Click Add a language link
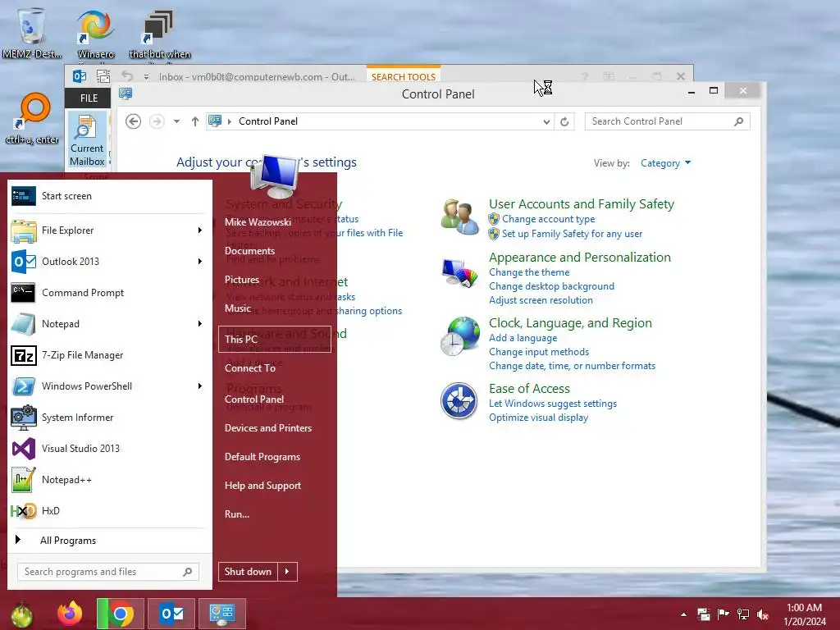Viewport: 840px width, 630px height. pyautogui.click(x=523, y=338)
